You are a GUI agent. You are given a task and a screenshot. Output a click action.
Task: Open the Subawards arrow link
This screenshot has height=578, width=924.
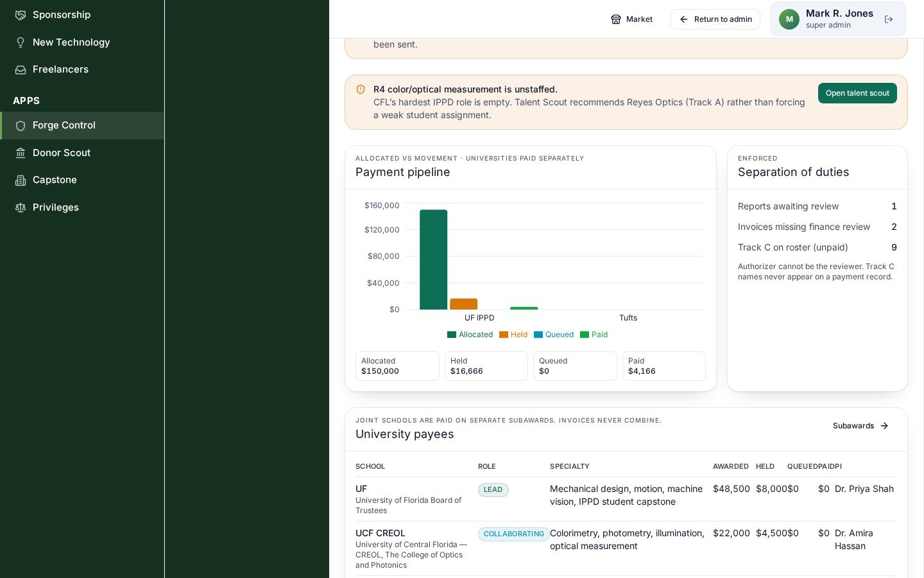click(860, 426)
